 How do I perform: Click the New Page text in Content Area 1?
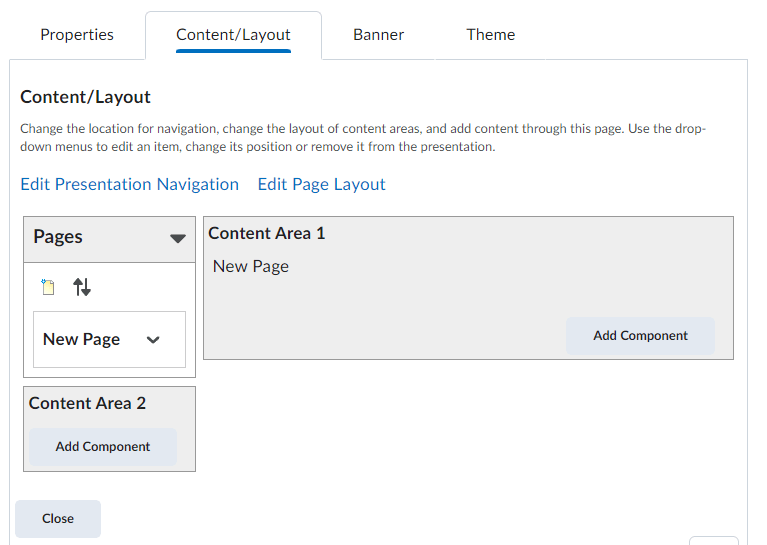[250, 267]
